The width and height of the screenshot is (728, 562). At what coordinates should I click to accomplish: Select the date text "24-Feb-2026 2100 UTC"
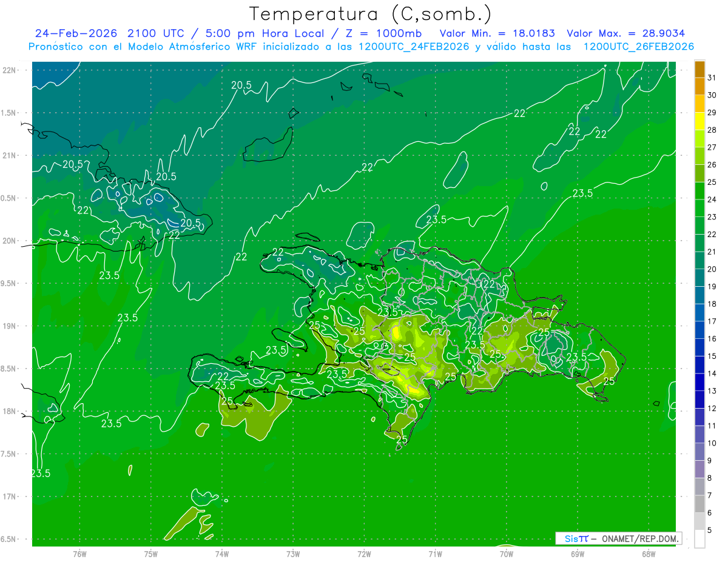(x=108, y=33)
